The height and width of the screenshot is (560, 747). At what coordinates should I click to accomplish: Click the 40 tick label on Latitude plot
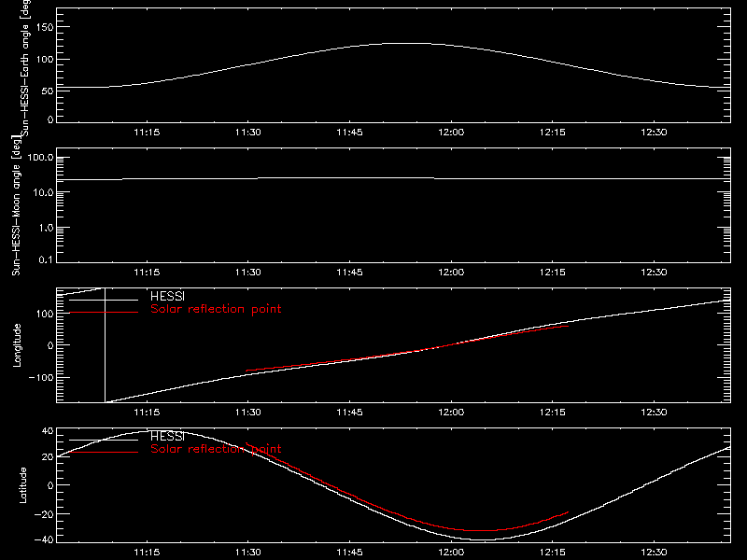tap(49, 431)
